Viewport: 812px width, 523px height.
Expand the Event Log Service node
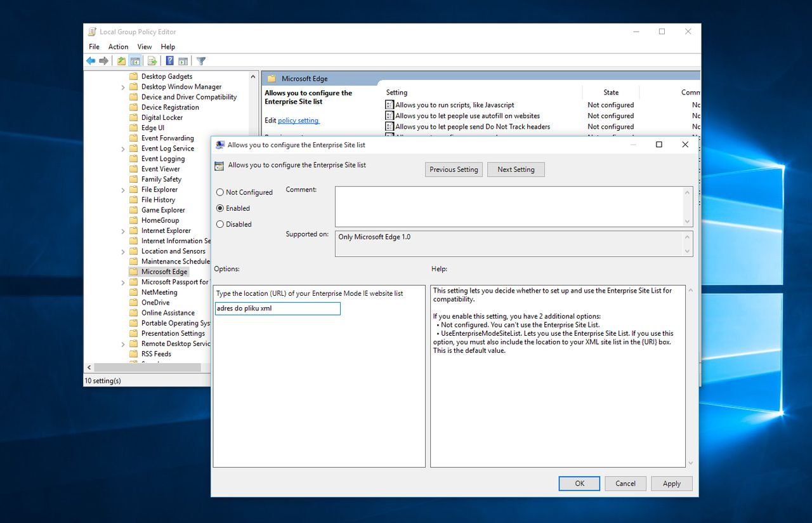pos(123,149)
